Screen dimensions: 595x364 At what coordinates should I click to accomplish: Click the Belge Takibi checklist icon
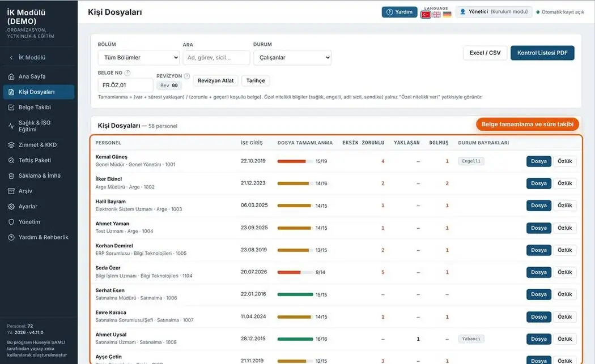pos(11,108)
